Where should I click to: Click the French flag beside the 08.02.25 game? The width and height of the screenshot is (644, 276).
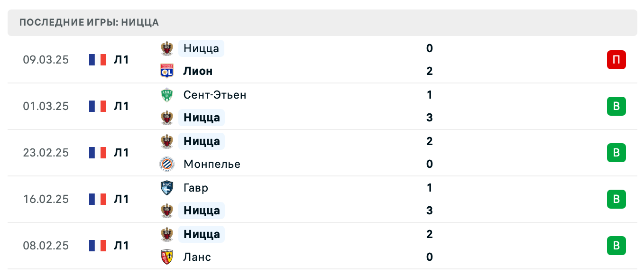[x=97, y=246]
